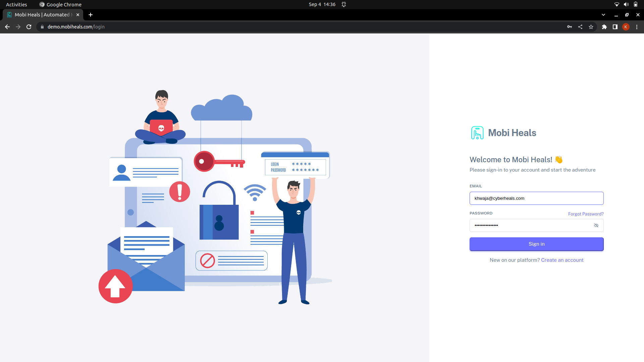Select the Mobi Heals browser tab

pyautogui.click(x=43, y=15)
